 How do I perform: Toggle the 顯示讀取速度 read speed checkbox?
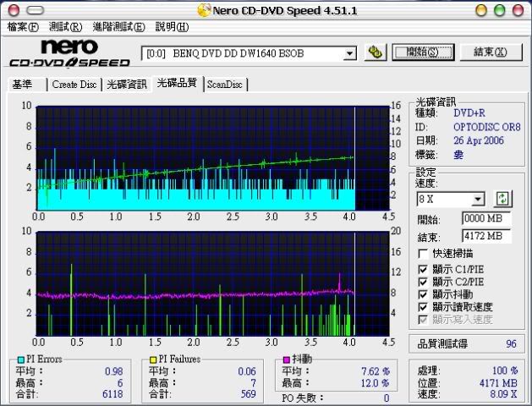pyautogui.click(x=423, y=307)
